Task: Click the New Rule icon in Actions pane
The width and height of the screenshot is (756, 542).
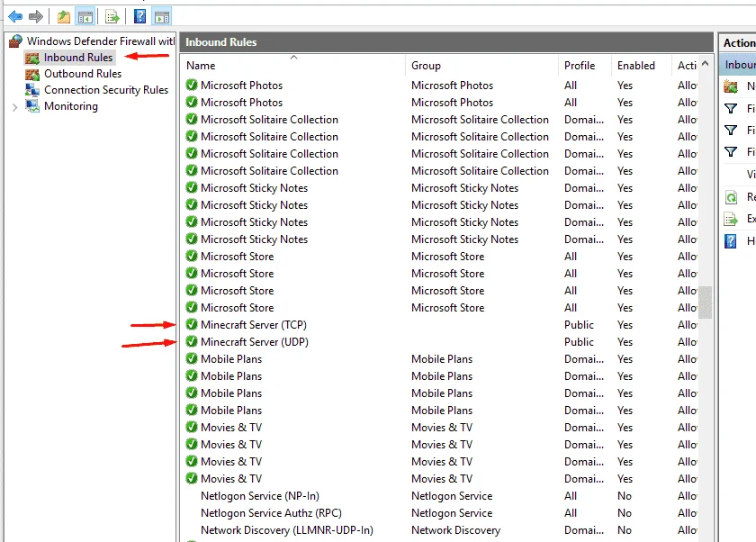Action: pos(731,86)
